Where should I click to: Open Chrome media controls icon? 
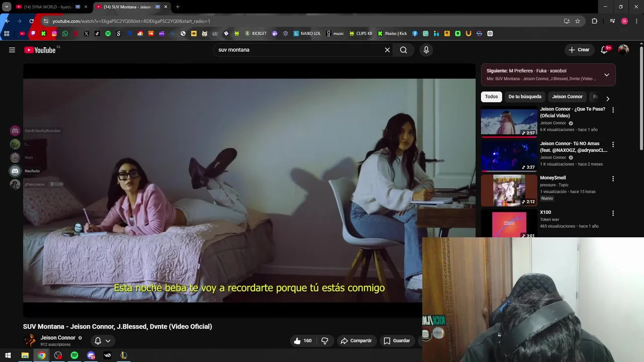click(x=612, y=21)
